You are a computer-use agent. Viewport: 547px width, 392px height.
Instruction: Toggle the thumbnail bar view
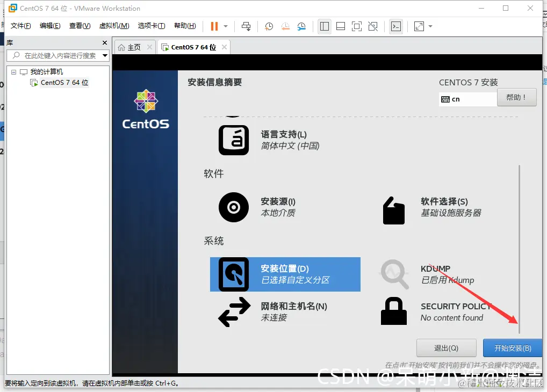click(x=341, y=26)
